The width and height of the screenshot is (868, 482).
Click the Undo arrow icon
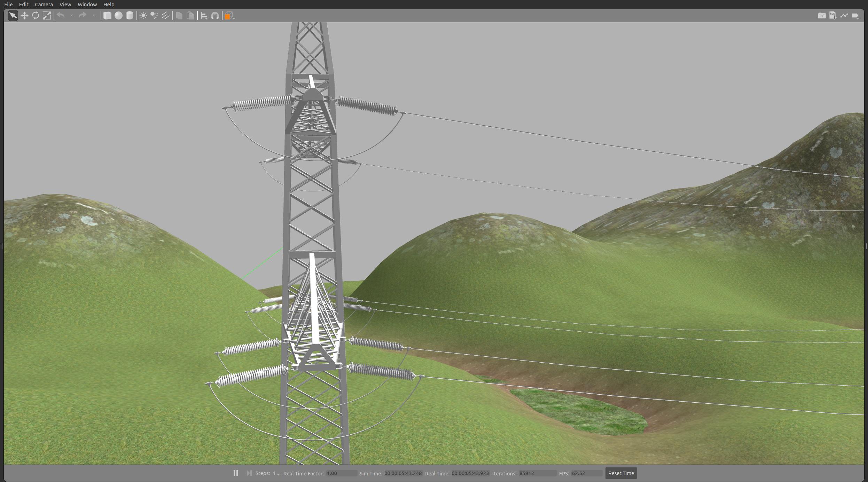click(x=61, y=16)
